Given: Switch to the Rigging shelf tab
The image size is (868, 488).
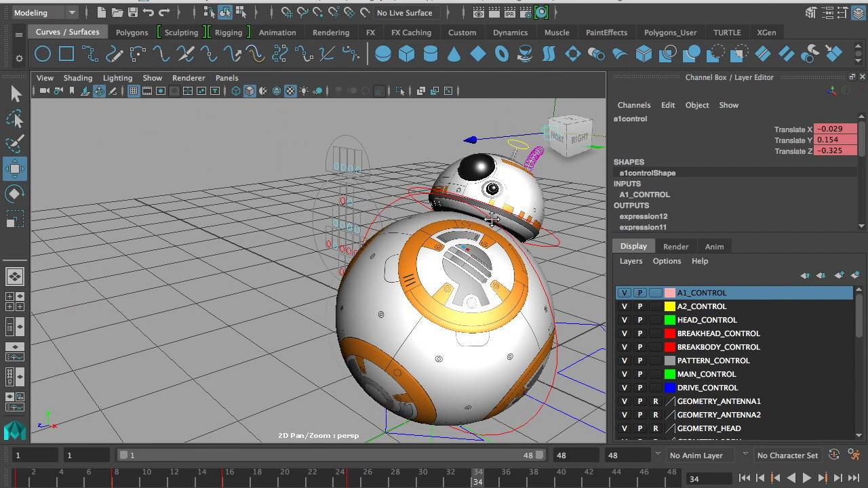Looking at the screenshot, I should 229,32.
